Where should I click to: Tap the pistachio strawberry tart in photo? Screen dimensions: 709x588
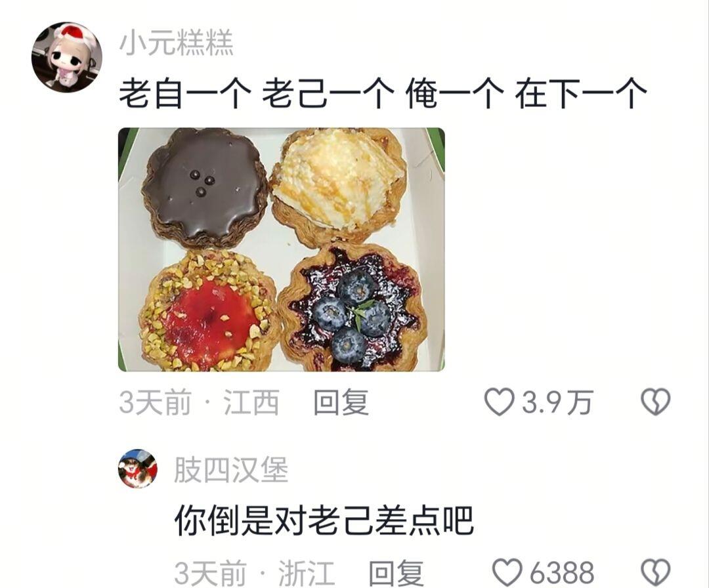[209, 312]
